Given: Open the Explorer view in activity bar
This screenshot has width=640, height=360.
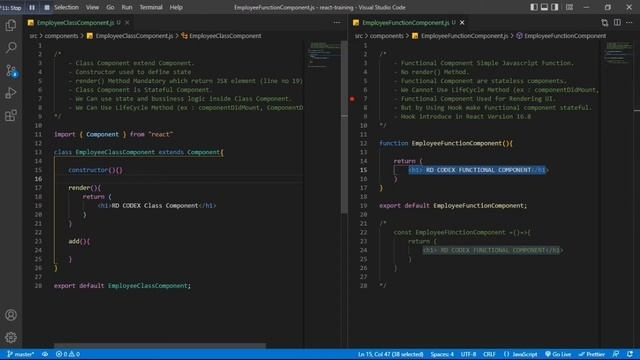Looking at the screenshot, I should coord(11,25).
